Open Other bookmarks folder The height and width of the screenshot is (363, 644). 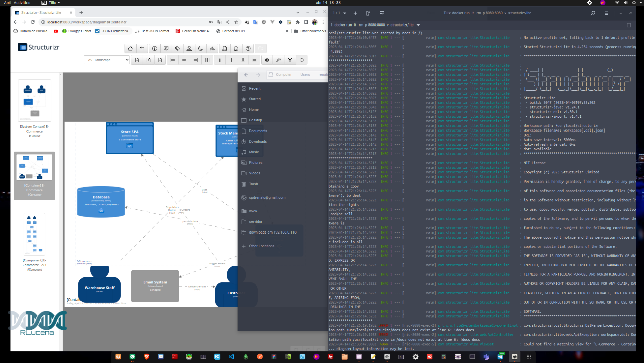pos(310,31)
